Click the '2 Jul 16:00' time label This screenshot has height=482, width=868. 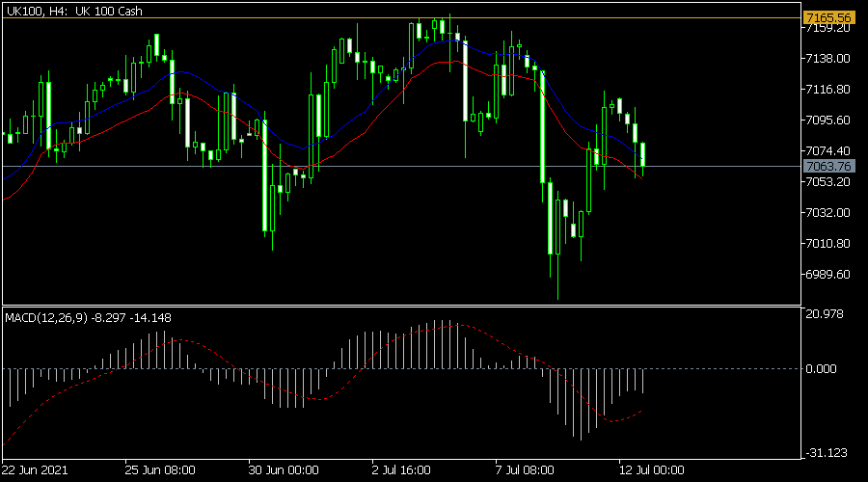[x=401, y=469]
